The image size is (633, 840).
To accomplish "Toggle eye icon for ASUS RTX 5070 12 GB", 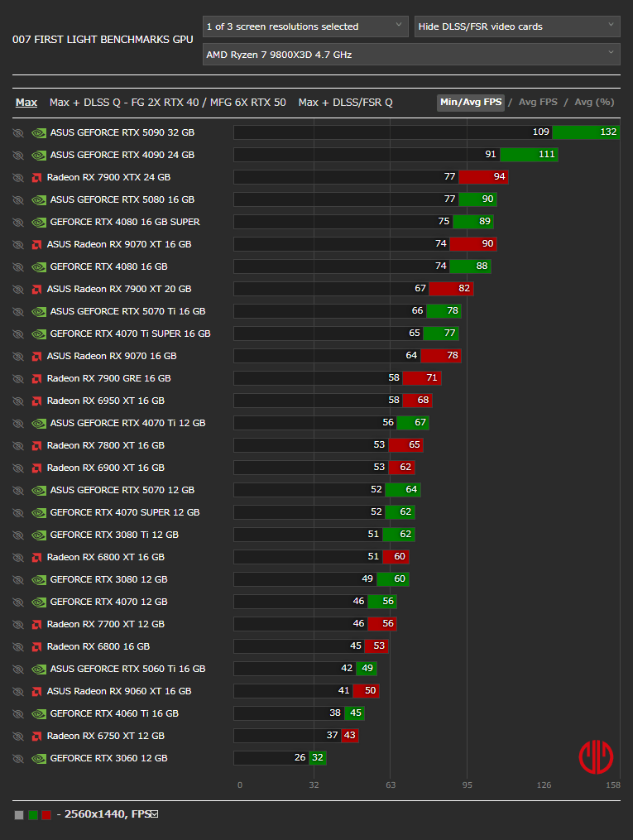I will point(18,491).
